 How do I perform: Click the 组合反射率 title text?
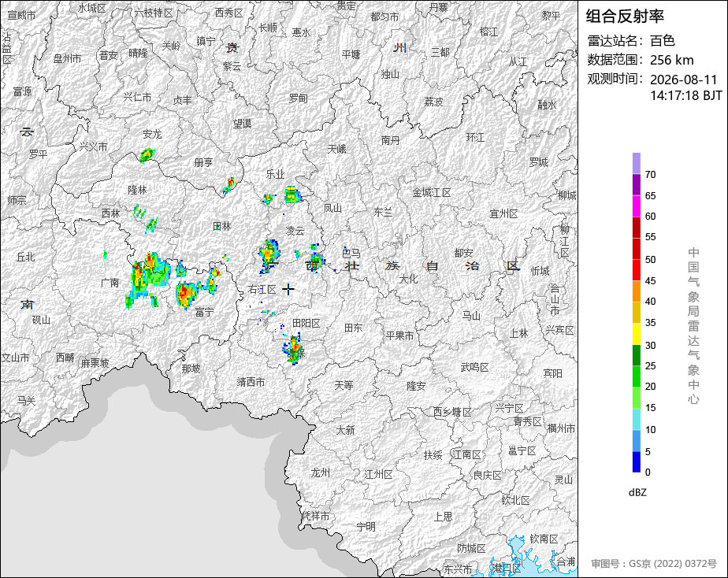pos(625,17)
